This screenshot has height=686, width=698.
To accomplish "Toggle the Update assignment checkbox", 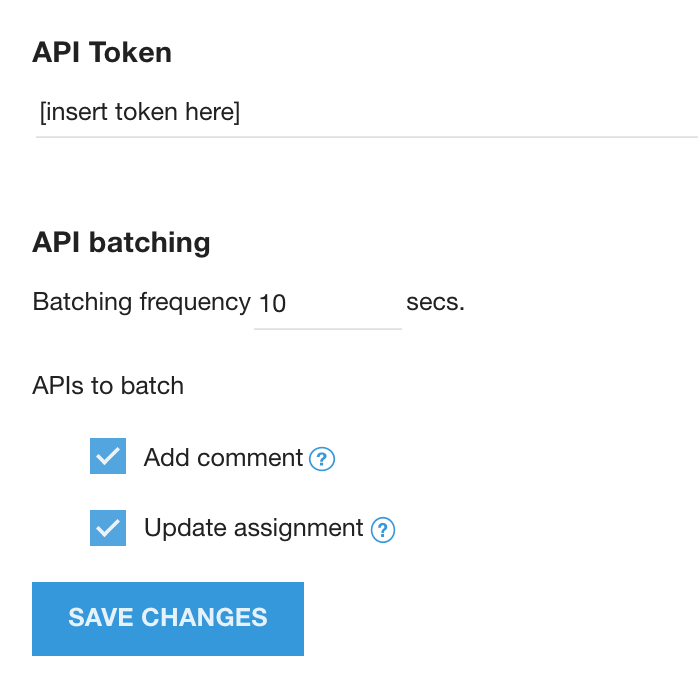I will point(108,528).
